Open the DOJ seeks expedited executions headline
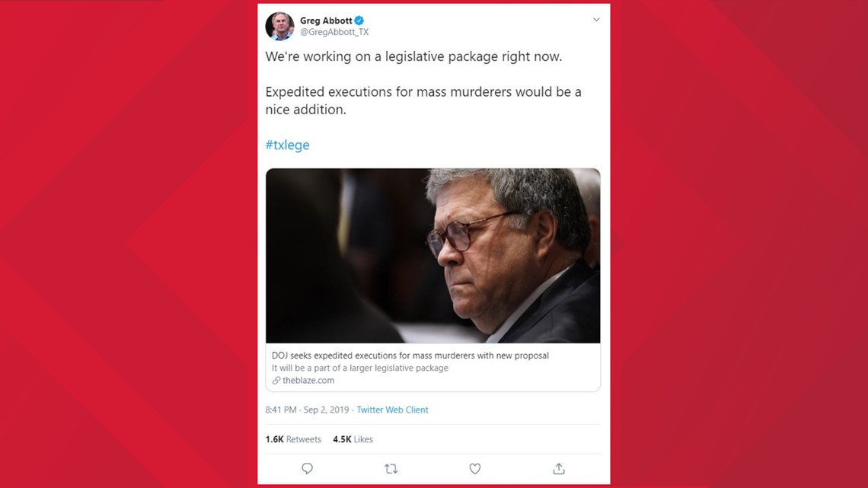Image resolution: width=868 pixels, height=488 pixels. coord(410,356)
